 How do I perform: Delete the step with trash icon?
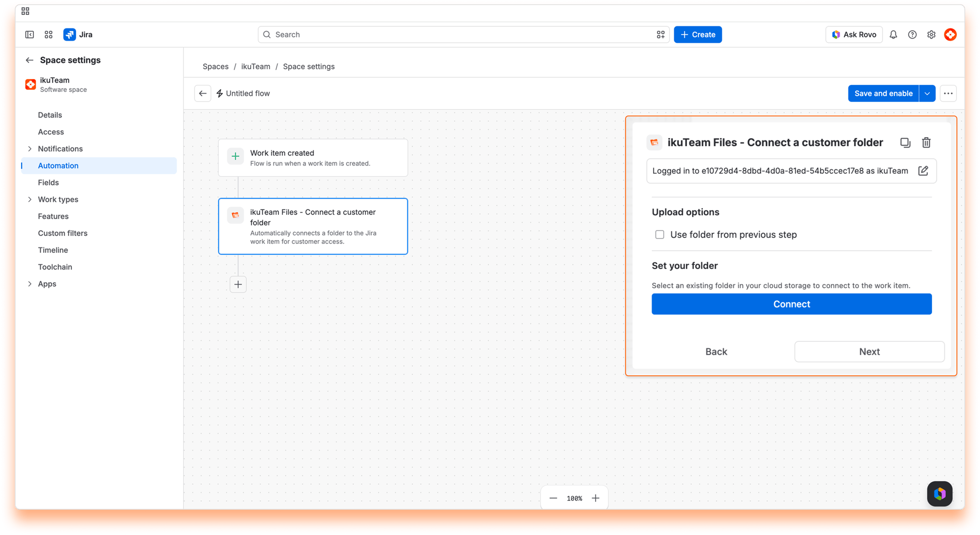coord(926,142)
